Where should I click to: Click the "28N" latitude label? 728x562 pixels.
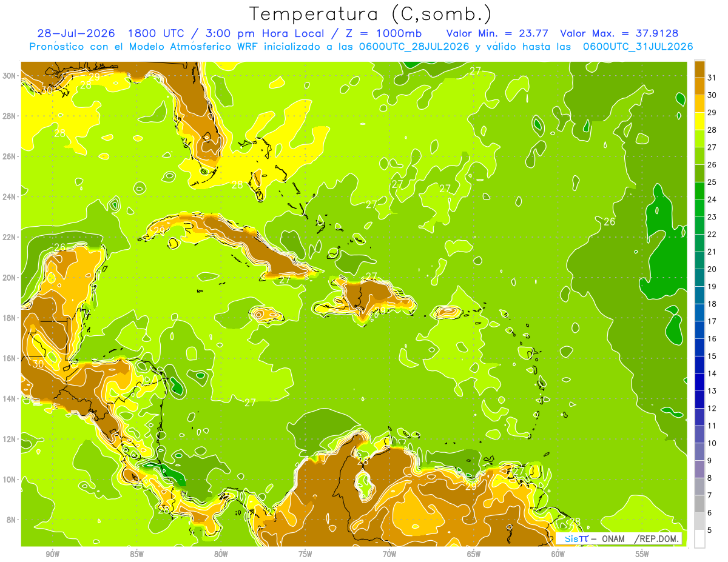tap(10, 116)
